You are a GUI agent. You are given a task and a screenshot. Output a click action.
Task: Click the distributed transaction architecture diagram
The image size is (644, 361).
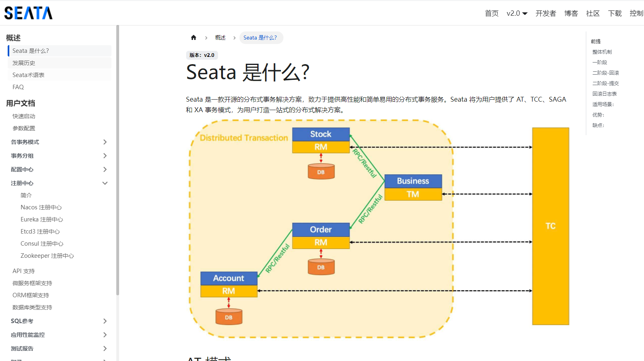coord(379,229)
